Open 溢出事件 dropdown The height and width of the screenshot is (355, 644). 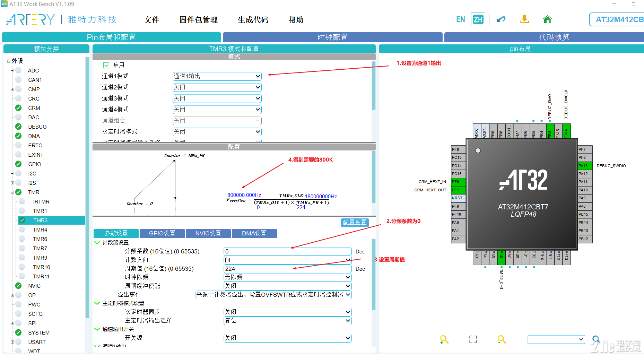(x=273, y=295)
